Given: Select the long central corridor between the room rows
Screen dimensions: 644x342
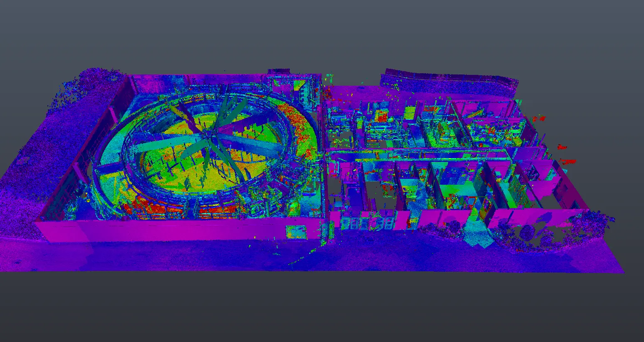Looking at the screenshot, I should [x=416, y=155].
